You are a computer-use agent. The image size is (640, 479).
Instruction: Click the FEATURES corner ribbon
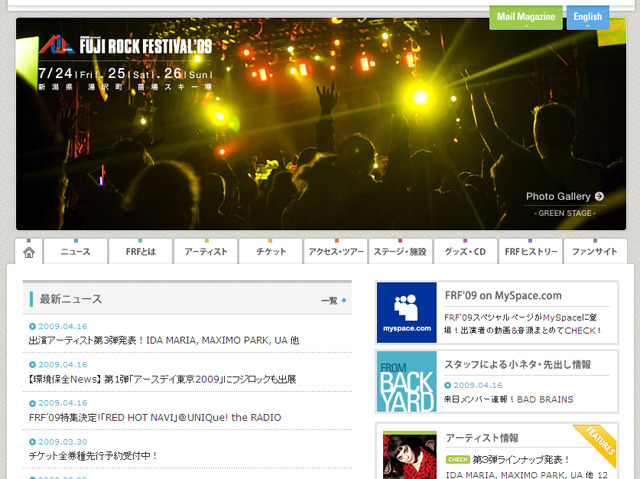(x=598, y=444)
